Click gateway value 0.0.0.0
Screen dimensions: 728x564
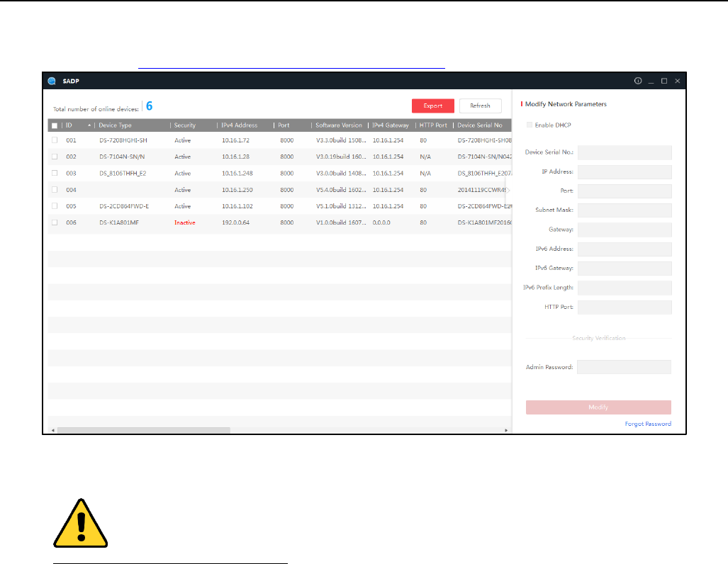pyautogui.click(x=381, y=222)
